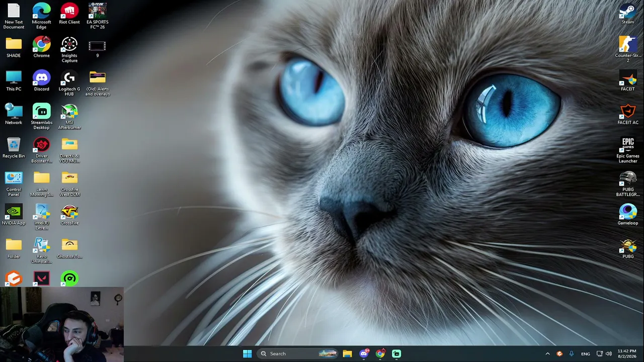Select the Driver Booster shortcut
Screen dimensions: 644x362
click(x=41, y=150)
